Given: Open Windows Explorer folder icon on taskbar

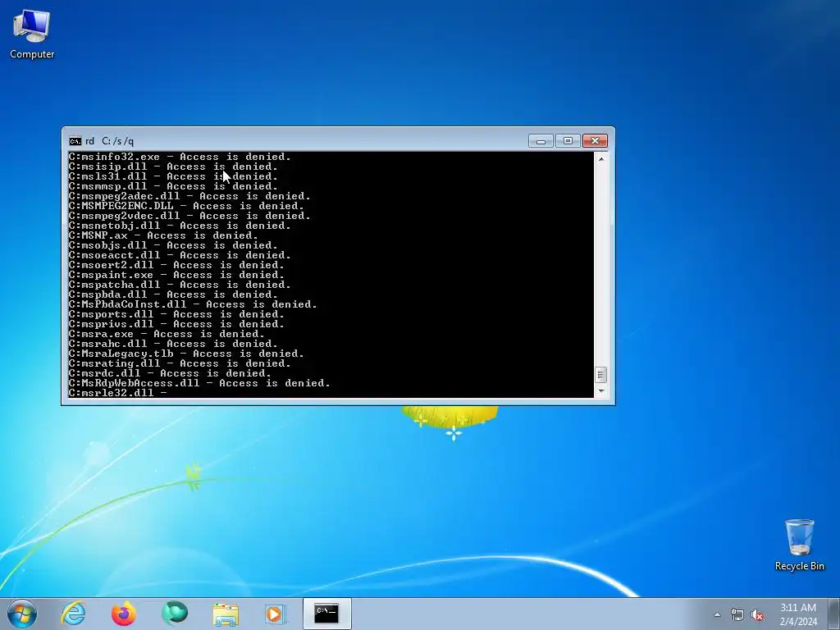Looking at the screenshot, I should (x=226, y=614).
